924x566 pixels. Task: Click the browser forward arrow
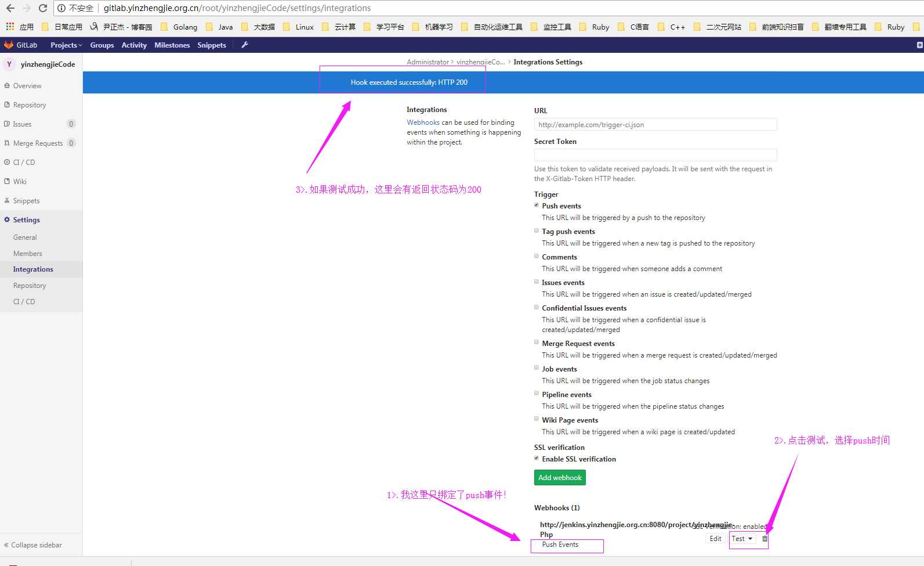pyautogui.click(x=27, y=8)
